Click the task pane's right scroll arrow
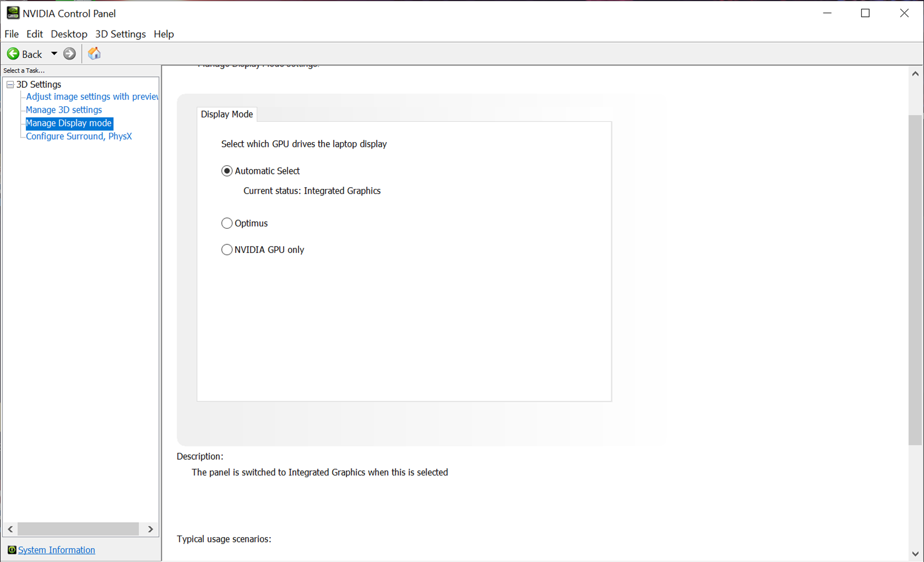Screen dimensions: 924x562 point(150,529)
